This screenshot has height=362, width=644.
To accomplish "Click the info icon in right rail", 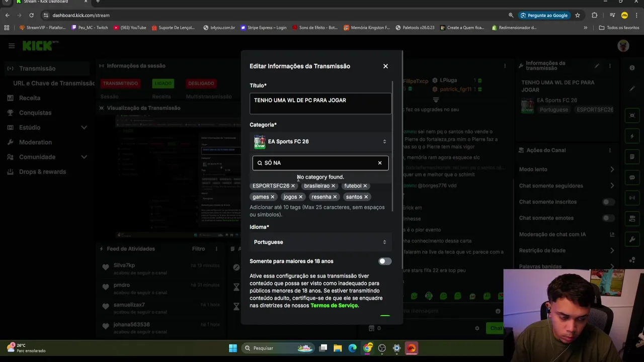I will click(x=632, y=68).
